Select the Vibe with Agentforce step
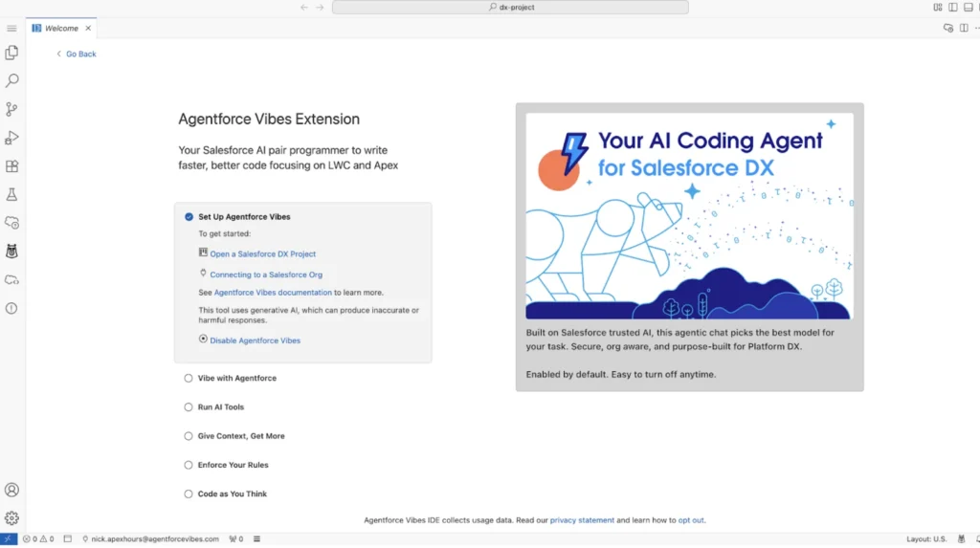This screenshot has height=548, width=980. (x=236, y=378)
